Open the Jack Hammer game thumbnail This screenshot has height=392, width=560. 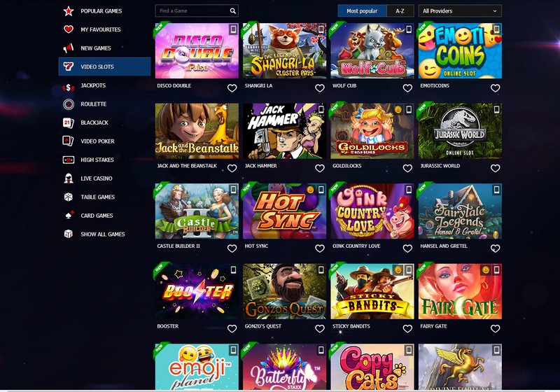click(x=284, y=131)
